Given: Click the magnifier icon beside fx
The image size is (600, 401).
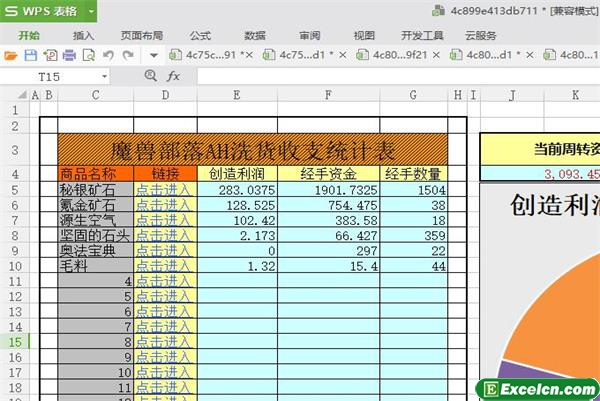Looking at the screenshot, I should coord(151,76).
